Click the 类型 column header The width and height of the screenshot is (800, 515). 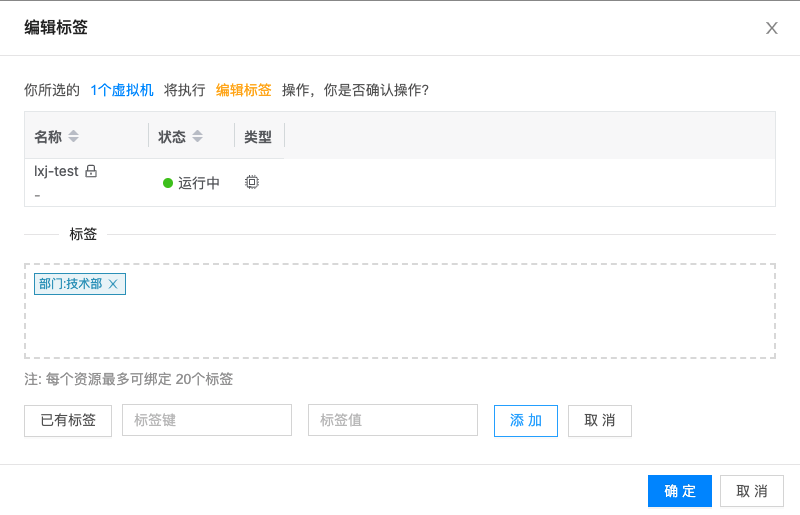point(259,136)
